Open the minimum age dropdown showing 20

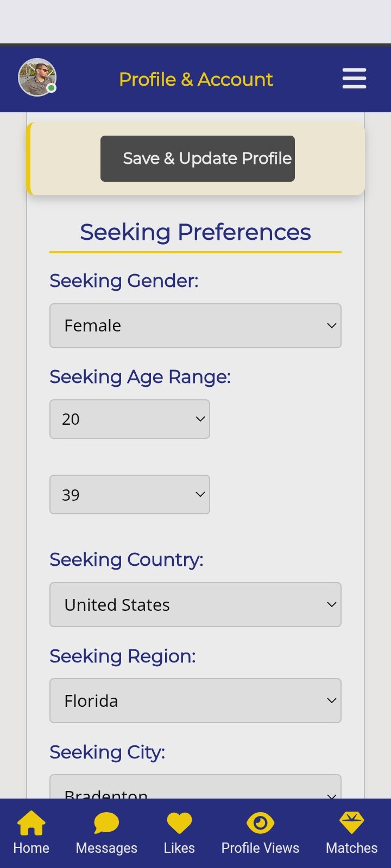click(130, 419)
